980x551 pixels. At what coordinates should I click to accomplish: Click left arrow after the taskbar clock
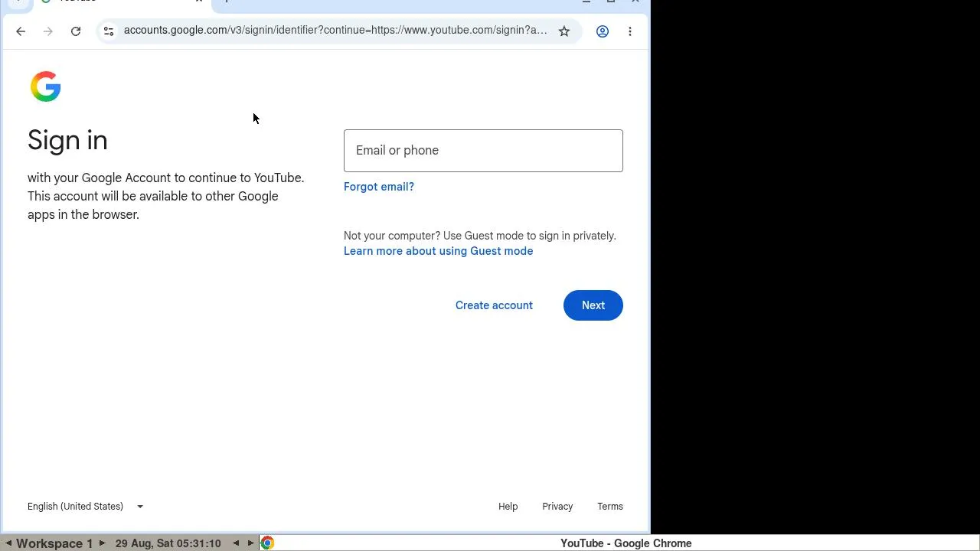click(x=236, y=543)
